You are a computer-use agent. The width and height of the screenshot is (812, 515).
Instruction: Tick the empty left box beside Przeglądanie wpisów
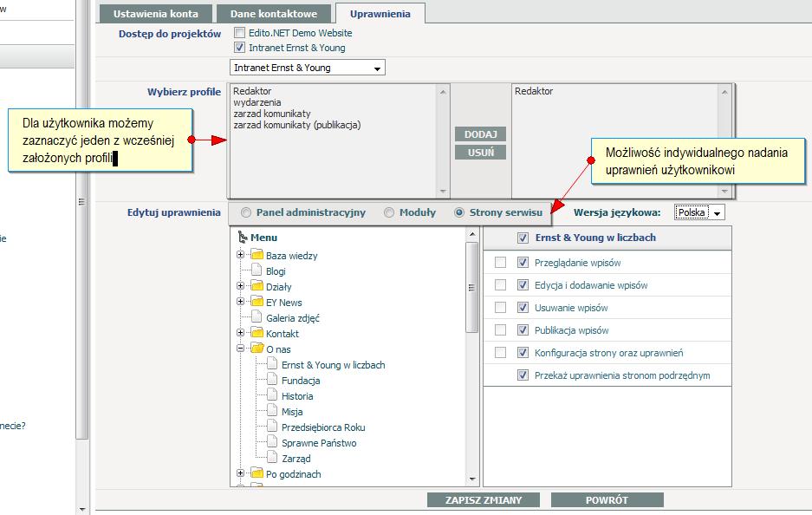point(500,263)
